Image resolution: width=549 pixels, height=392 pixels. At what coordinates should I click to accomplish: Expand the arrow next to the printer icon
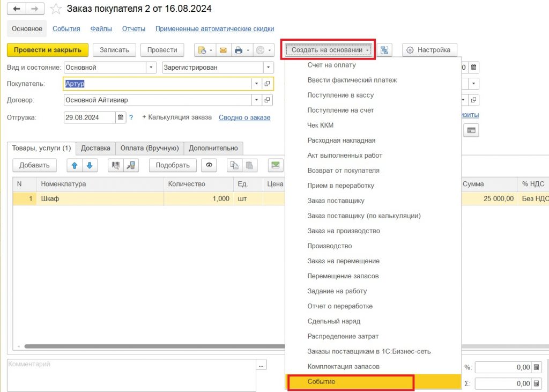248,50
